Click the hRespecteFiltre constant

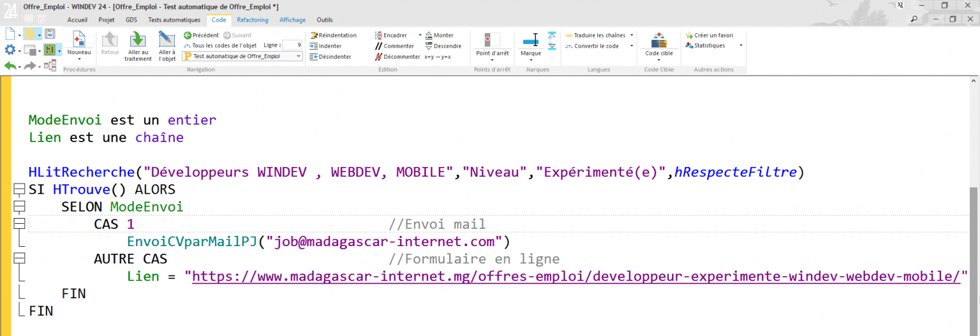[x=735, y=172]
